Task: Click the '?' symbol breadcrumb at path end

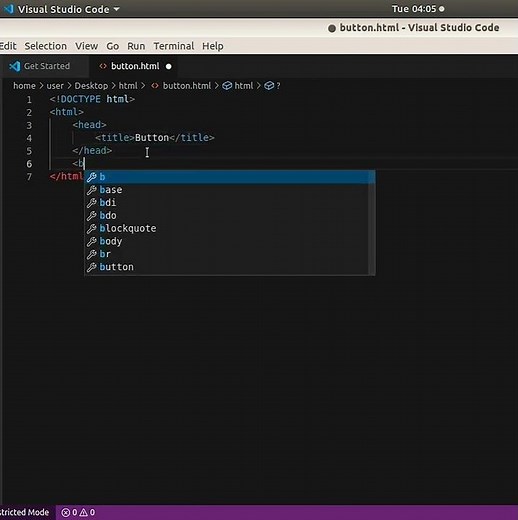Action: tap(278, 86)
